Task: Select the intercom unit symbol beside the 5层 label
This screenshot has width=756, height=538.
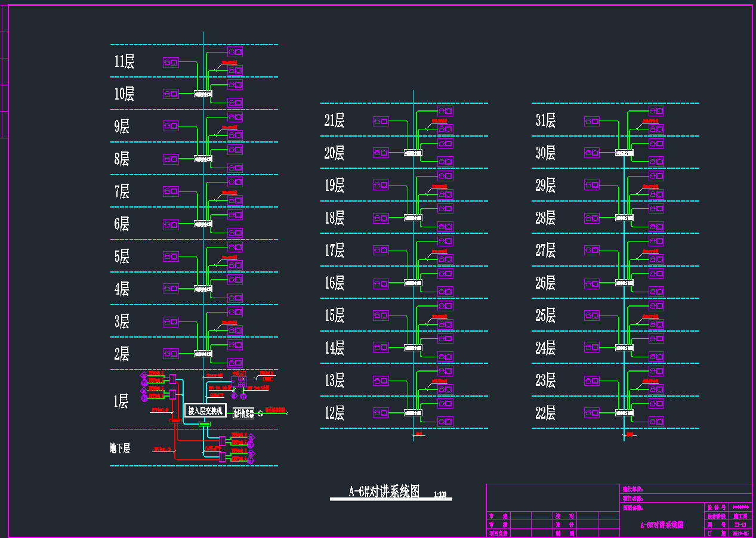Action: tap(171, 256)
